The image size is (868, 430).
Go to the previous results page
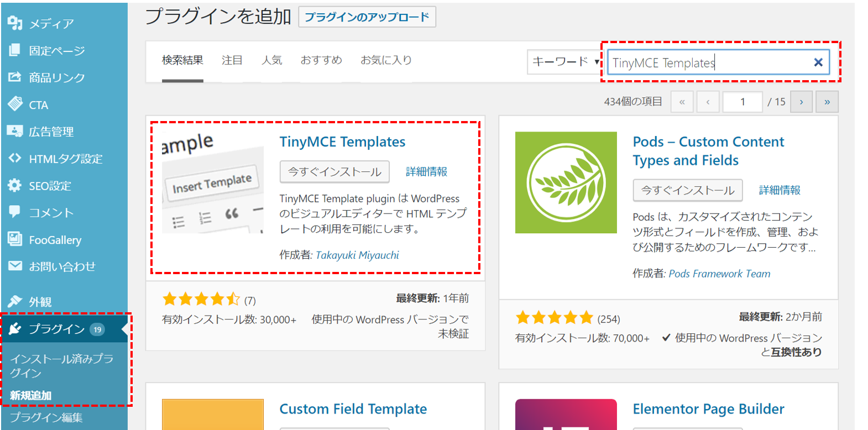click(708, 102)
